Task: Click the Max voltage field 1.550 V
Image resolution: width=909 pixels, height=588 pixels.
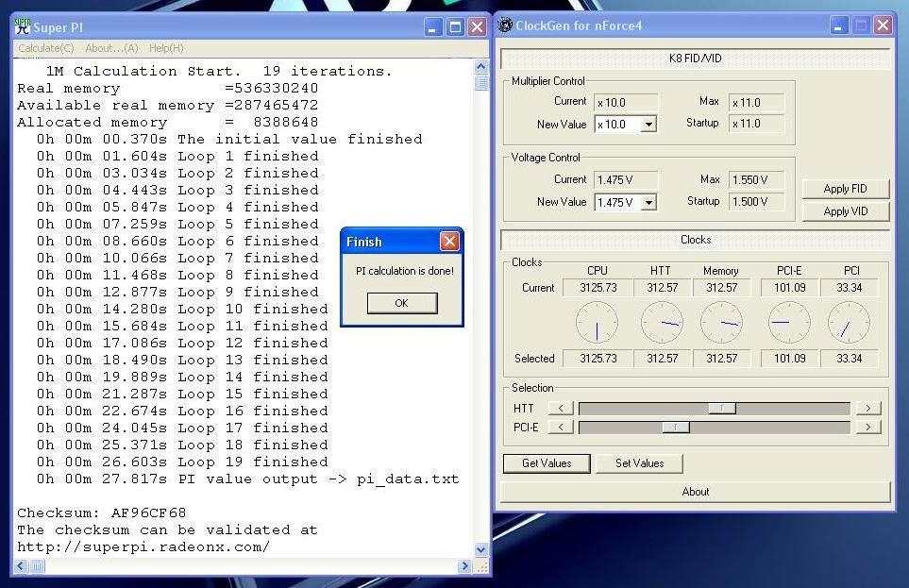Action: [756, 179]
